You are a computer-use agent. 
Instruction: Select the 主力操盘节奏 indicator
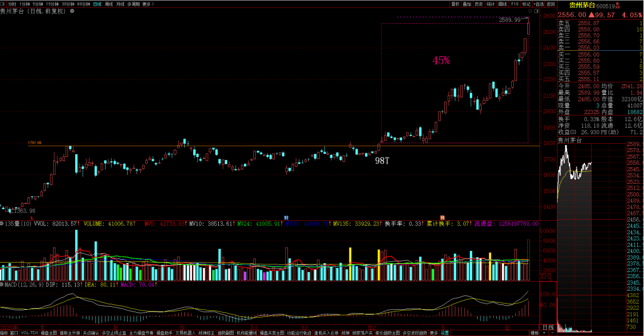click(141, 332)
